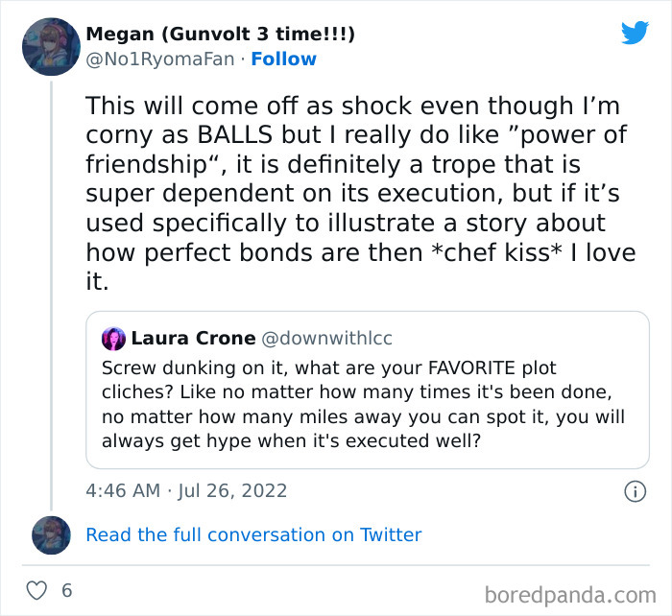Open the @downwithlcc handle
Image resolution: width=672 pixels, height=616 pixels.
coord(326,339)
